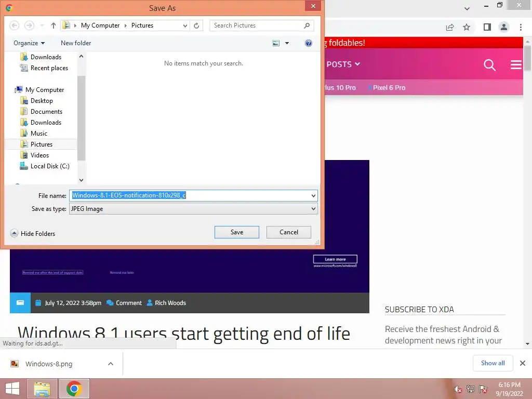The image size is (532, 399).
Task: Click Chrome icon on the taskbar
Action: click(74, 389)
